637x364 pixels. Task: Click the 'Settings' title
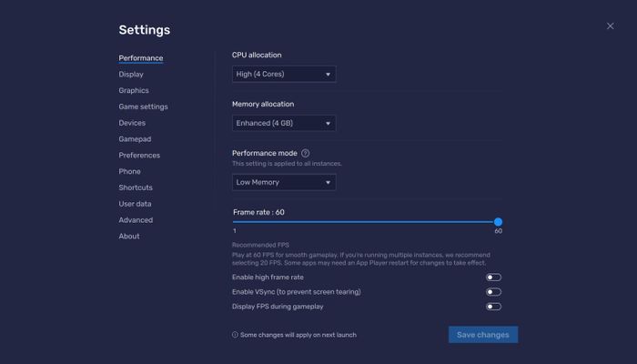point(144,30)
